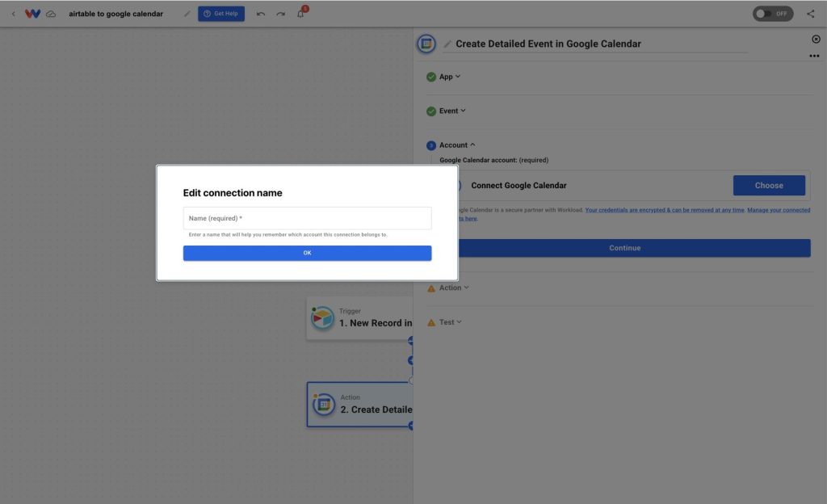Click the green check next to App
The width and height of the screenshot is (827, 504).
[431, 77]
